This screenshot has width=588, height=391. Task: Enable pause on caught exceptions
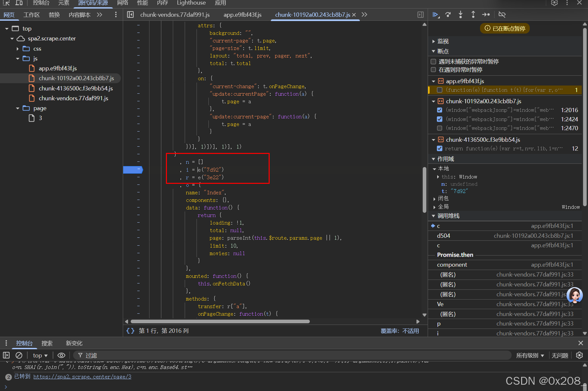(433, 70)
